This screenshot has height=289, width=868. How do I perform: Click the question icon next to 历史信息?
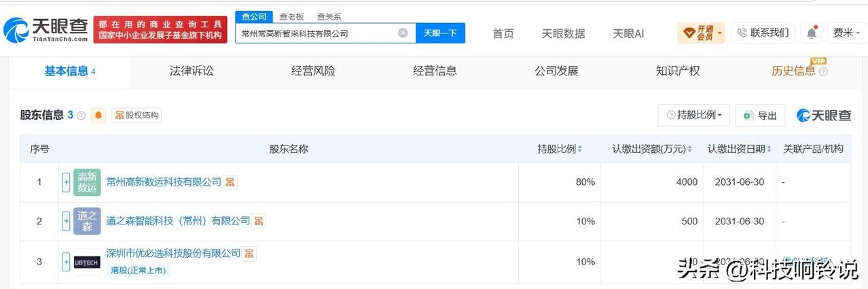(823, 71)
